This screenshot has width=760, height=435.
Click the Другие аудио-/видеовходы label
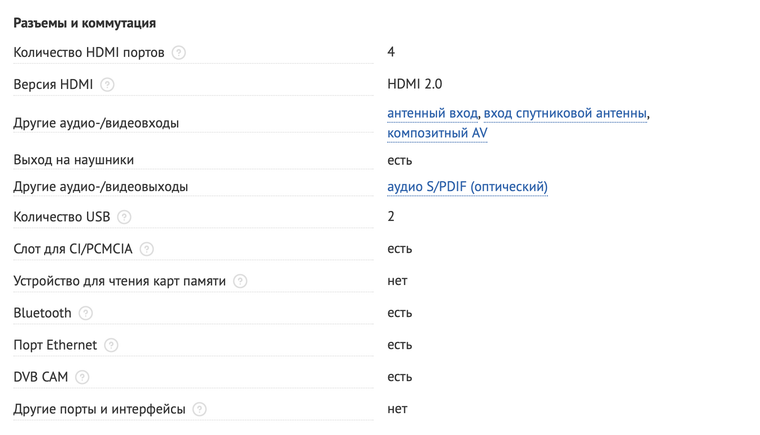click(96, 123)
